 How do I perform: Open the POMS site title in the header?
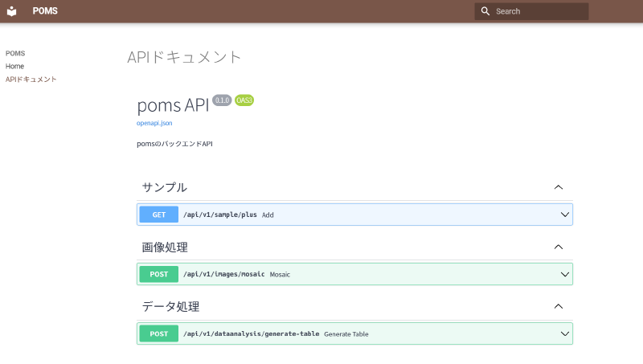pyautogui.click(x=45, y=11)
